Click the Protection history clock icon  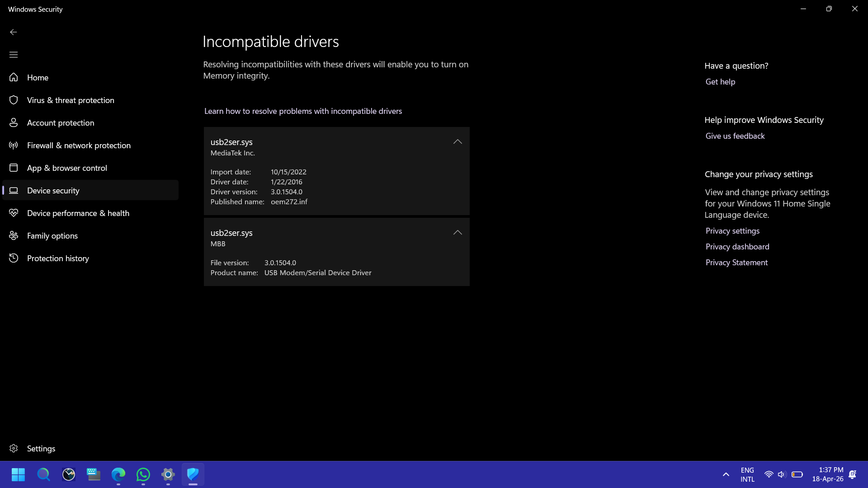coord(14,258)
